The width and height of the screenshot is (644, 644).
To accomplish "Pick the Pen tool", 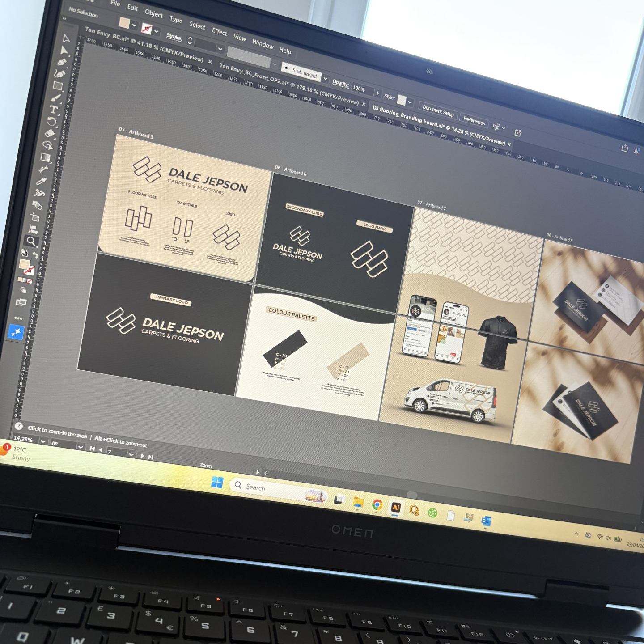I will pyautogui.click(x=62, y=62).
